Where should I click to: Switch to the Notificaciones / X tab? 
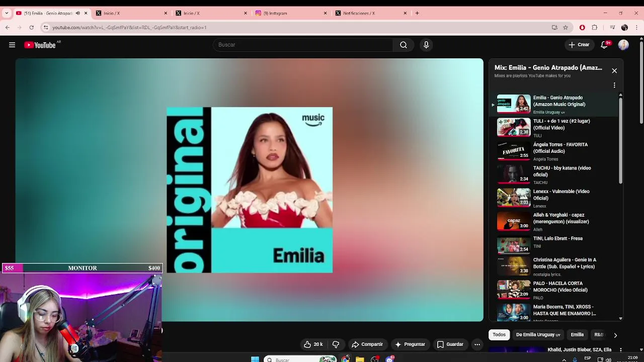pyautogui.click(x=370, y=13)
